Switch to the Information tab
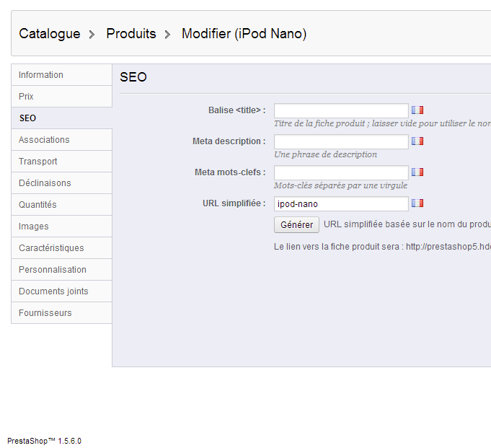The width and height of the screenshot is (491, 448). [41, 75]
